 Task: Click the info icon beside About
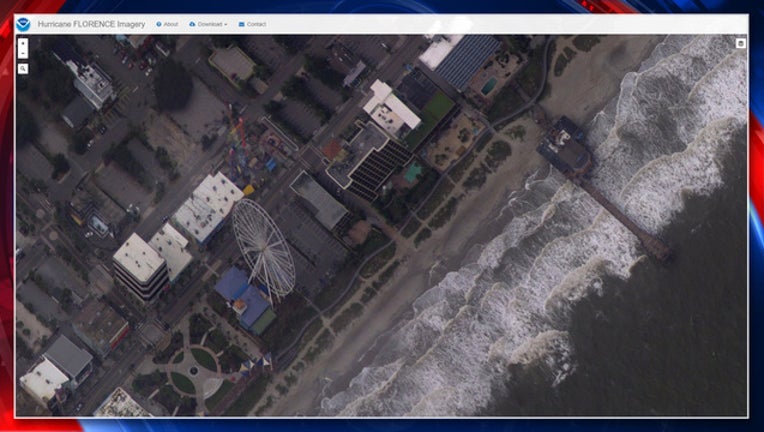(159, 24)
